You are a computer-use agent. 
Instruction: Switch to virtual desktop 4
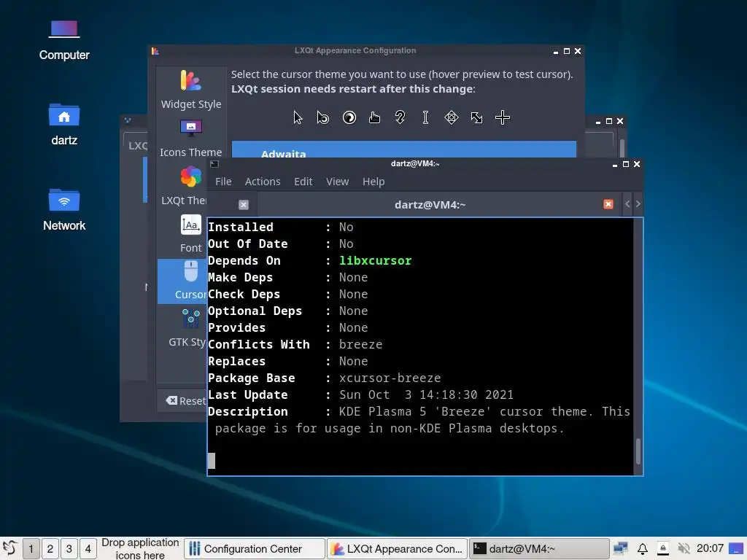[x=88, y=548]
